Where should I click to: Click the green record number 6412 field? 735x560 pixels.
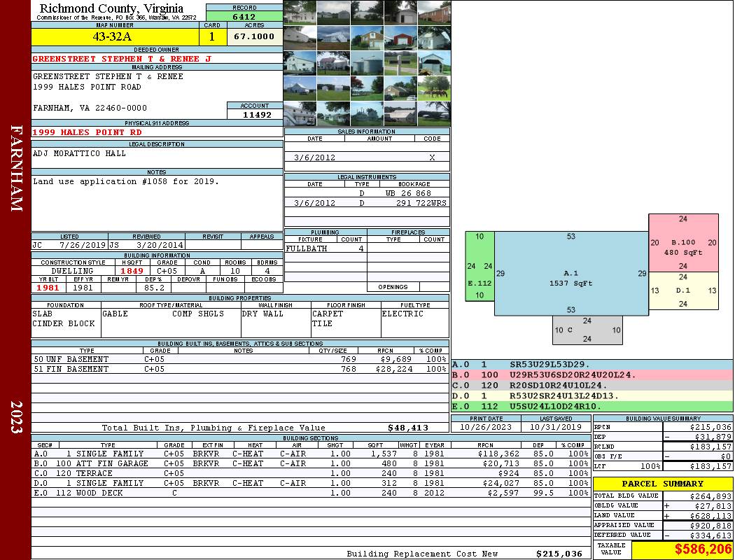click(x=244, y=16)
